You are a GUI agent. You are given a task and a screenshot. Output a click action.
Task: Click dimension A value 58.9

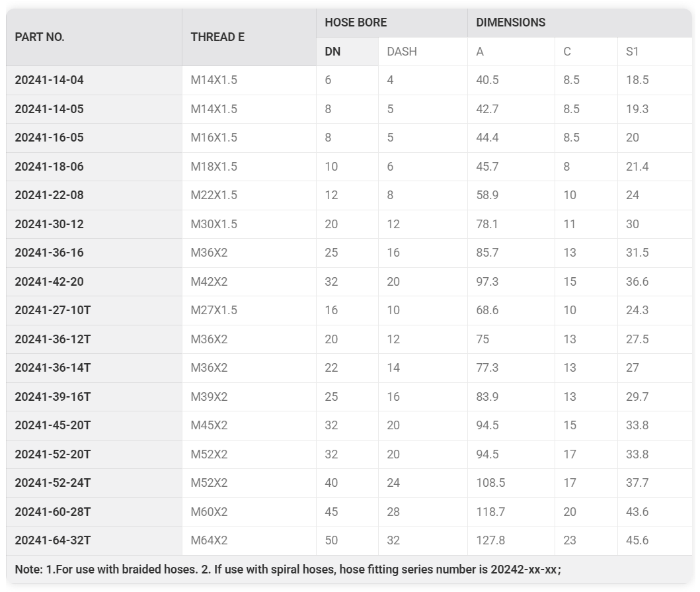click(x=487, y=195)
